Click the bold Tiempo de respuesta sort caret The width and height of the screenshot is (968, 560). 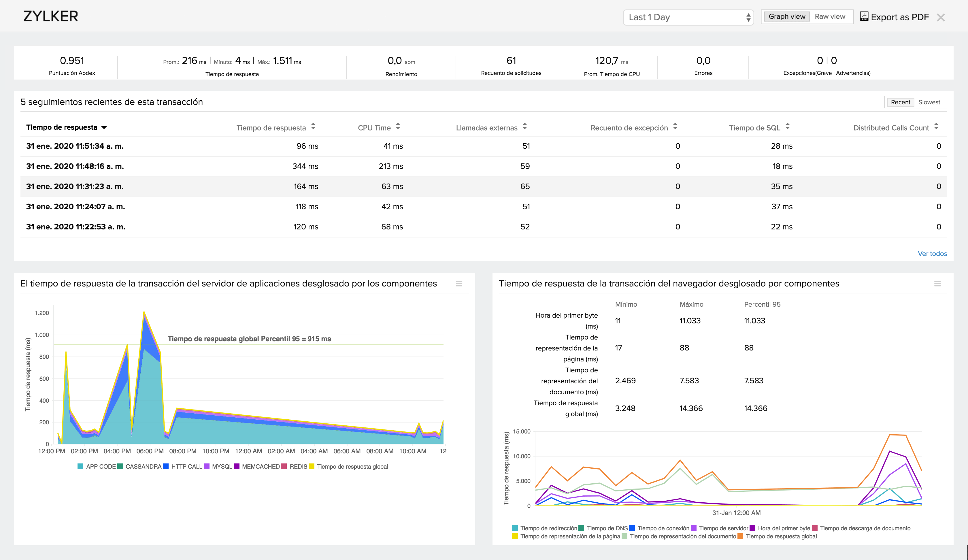[104, 127]
